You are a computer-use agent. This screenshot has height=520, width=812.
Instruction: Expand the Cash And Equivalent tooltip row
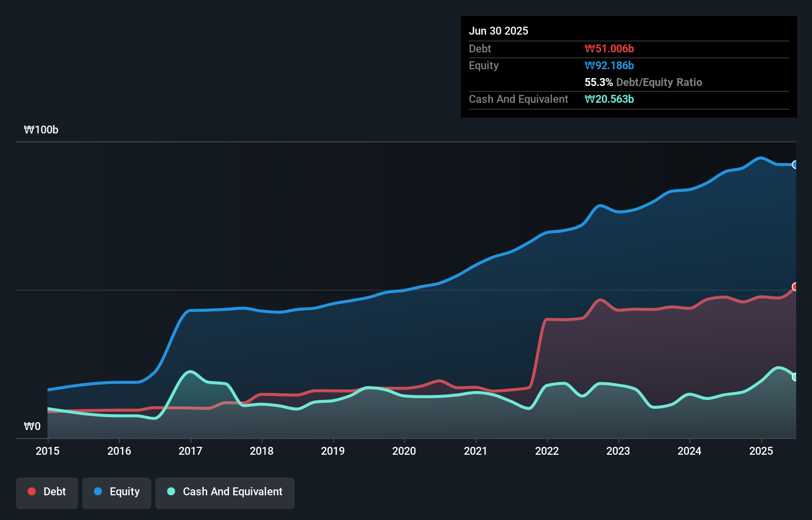point(518,99)
